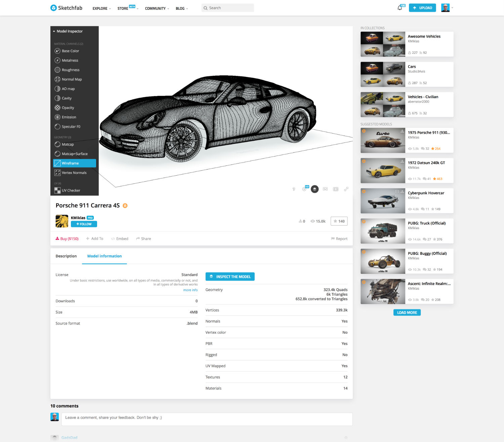Open Vehicles - Civilian collection
Viewport: 504px width, 442px height.
[x=407, y=105]
